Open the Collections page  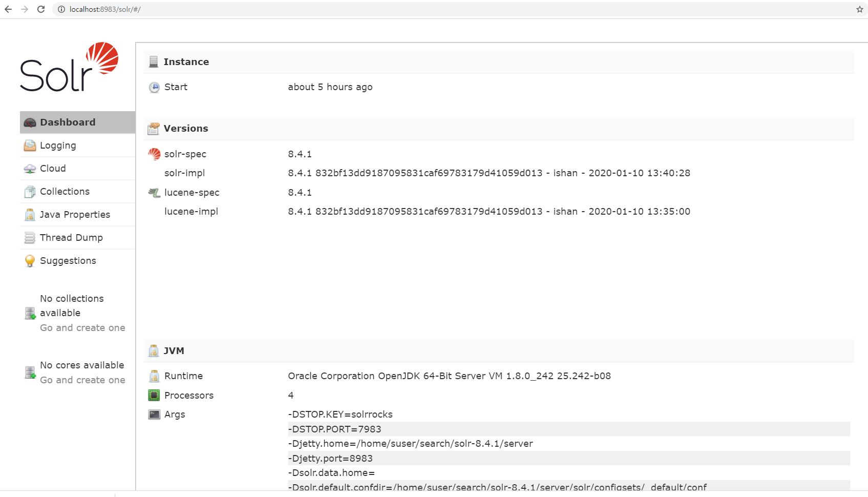77,192
